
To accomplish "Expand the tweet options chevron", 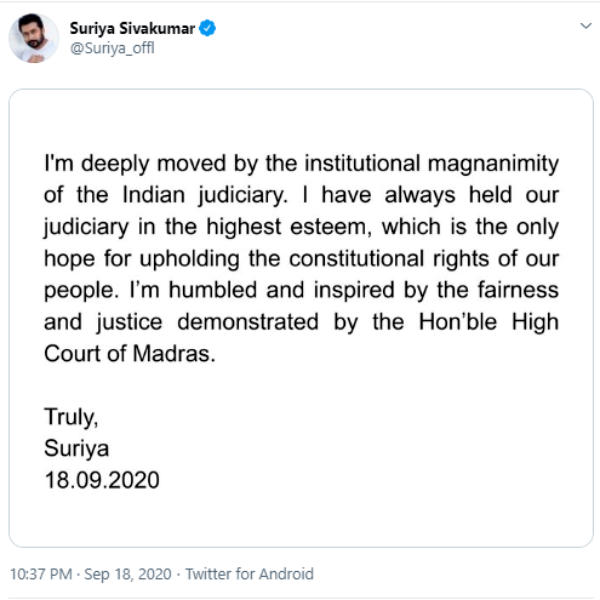I will 585,26.
